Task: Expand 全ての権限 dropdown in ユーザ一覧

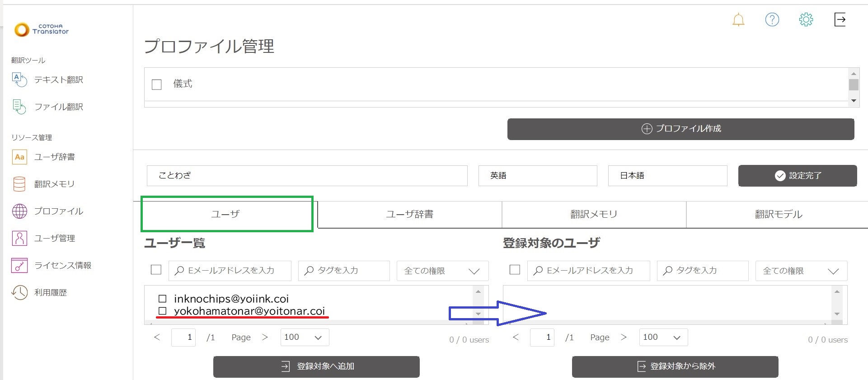Action: (x=442, y=271)
